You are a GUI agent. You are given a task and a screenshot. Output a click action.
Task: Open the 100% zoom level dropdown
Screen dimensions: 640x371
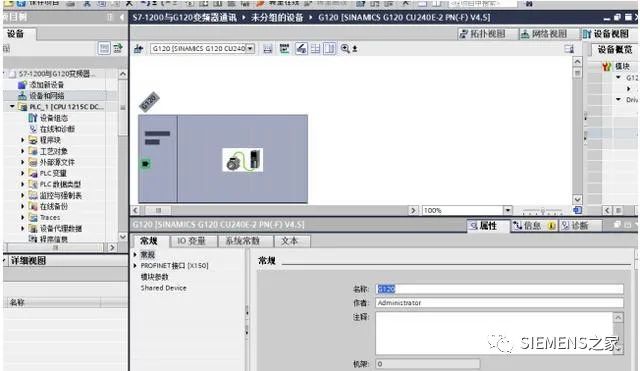507,210
